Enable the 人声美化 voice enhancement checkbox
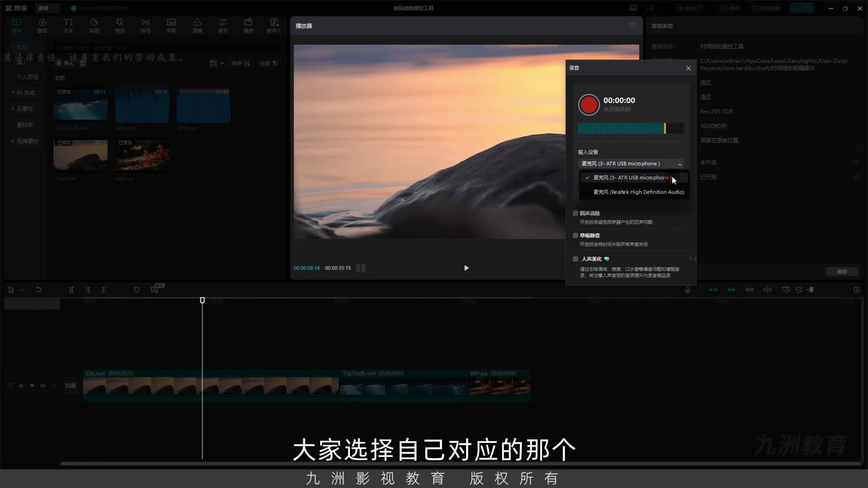Viewport: 868px width, 488px height. pos(575,259)
